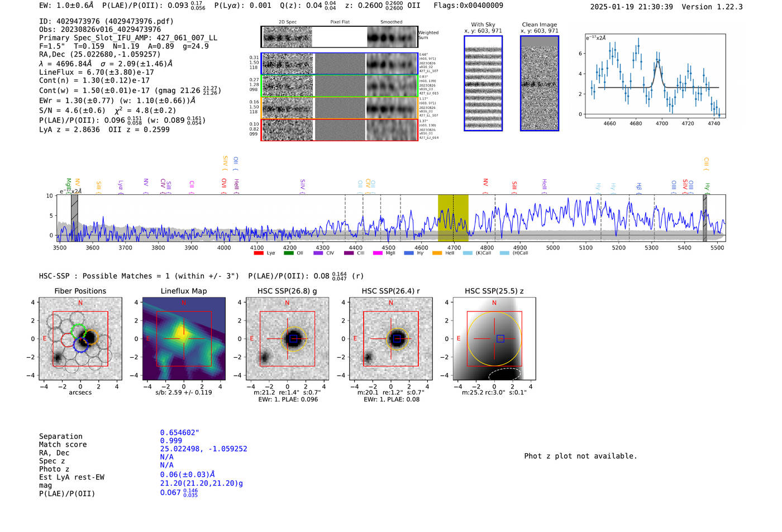The height and width of the screenshot is (532, 782).
Task: Click the Clean Image cutout
Action: click(x=540, y=83)
